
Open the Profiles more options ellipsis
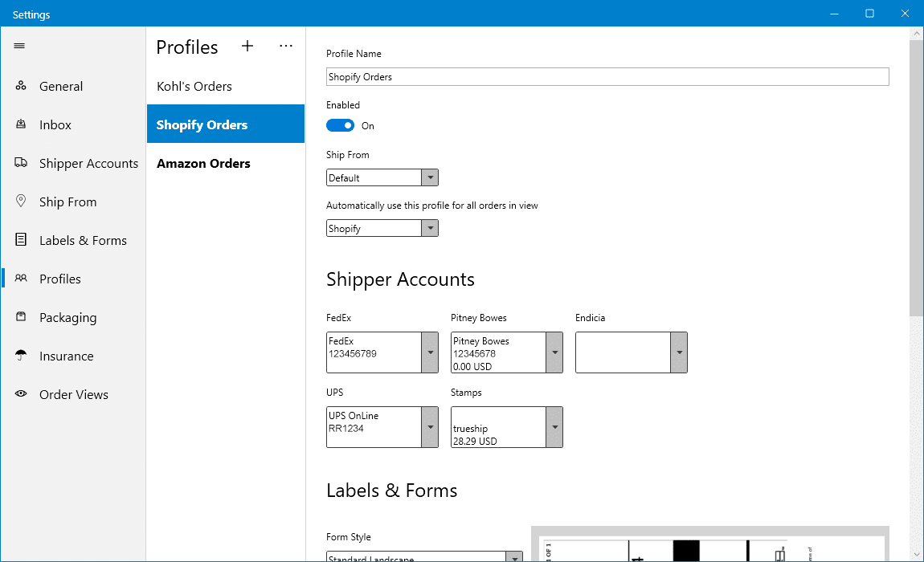(x=286, y=46)
